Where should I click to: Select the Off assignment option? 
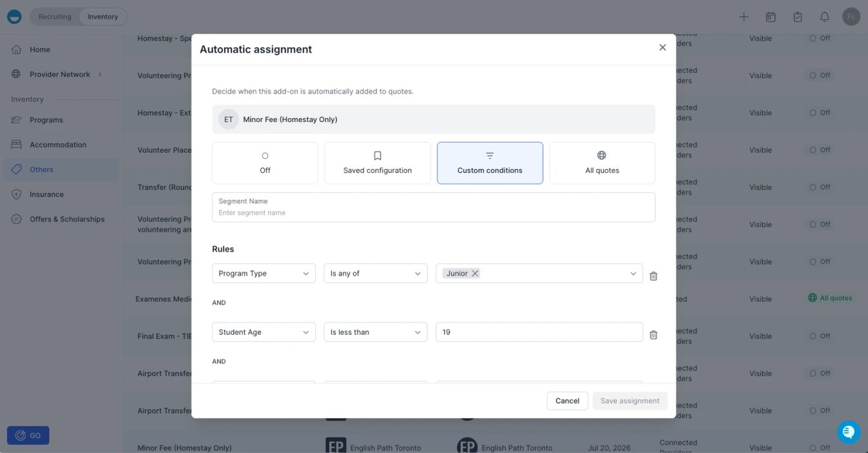[265, 163]
